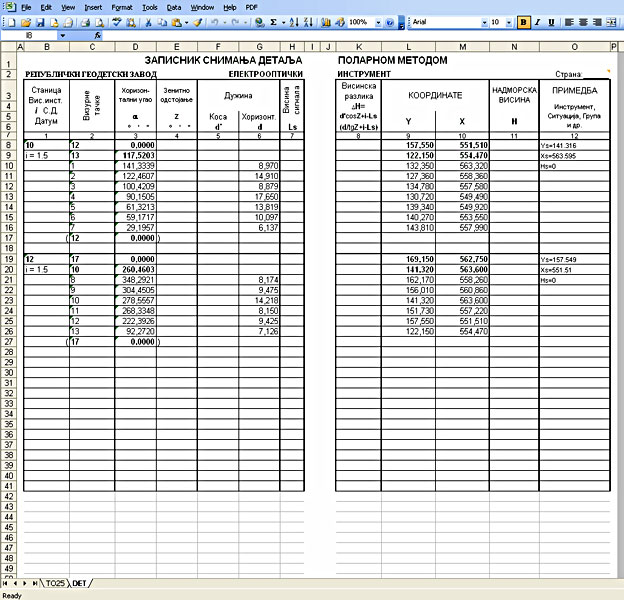Open the Format menu
Viewport: 624px width, 600px height.
(122, 6)
